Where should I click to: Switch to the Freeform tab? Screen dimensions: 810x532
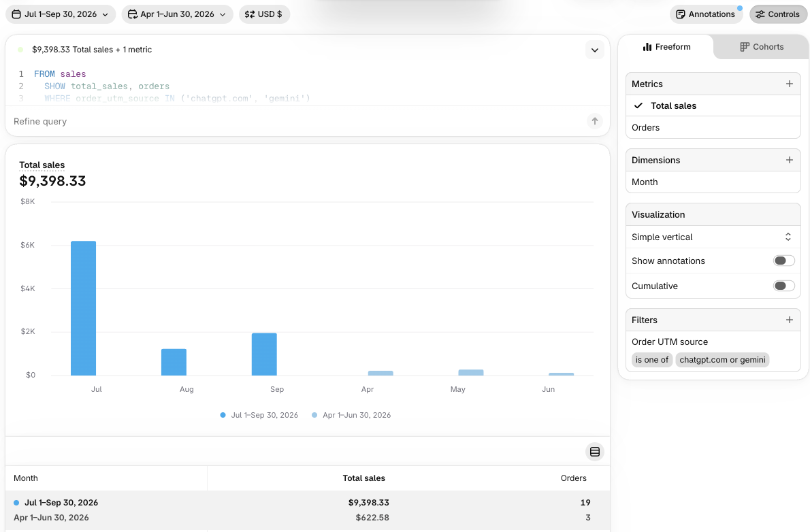coord(666,47)
